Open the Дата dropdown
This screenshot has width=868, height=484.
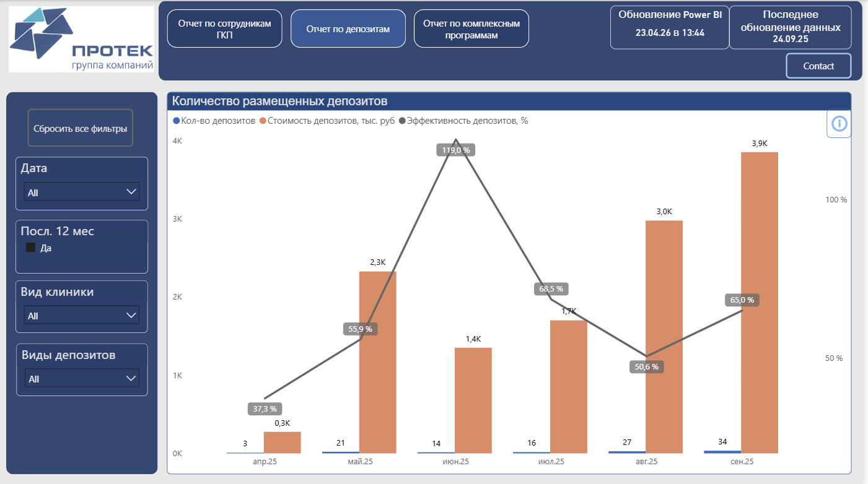click(x=81, y=191)
